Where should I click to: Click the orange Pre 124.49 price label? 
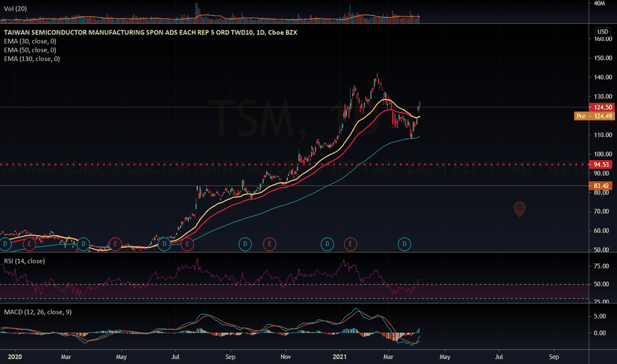(594, 116)
